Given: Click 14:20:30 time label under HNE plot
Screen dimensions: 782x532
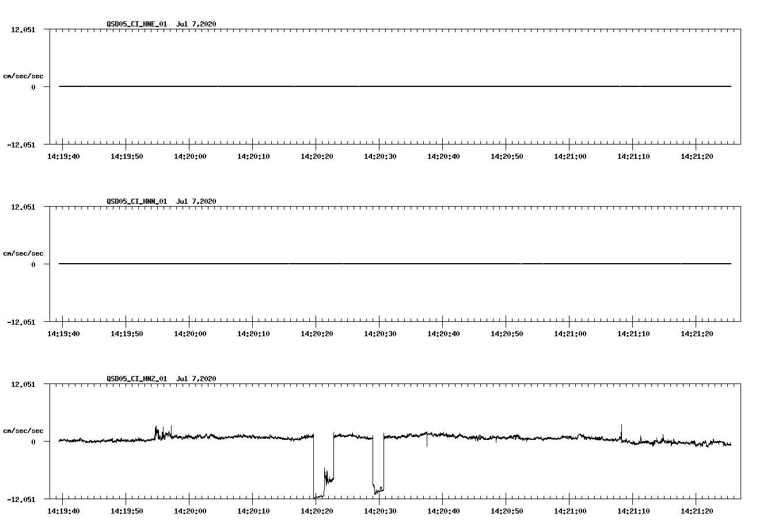Looking at the screenshot, I should click(x=380, y=156).
